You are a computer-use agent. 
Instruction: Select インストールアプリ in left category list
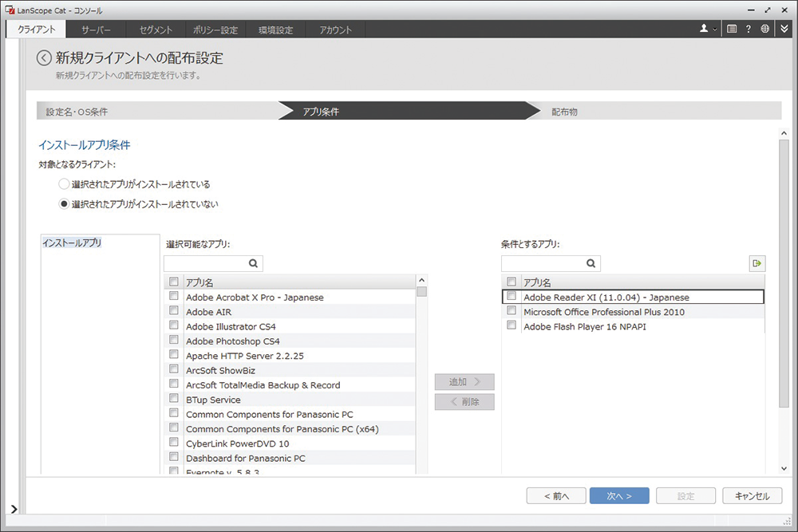tap(72, 243)
